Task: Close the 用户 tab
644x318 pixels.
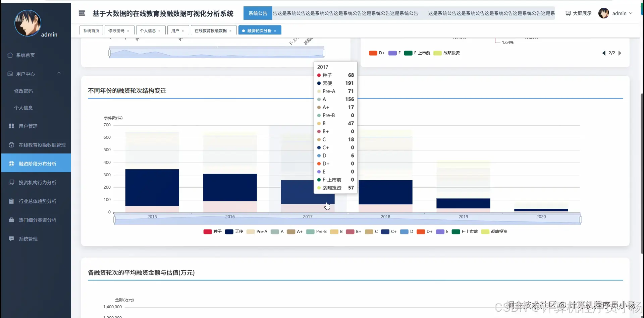Action: click(x=183, y=31)
